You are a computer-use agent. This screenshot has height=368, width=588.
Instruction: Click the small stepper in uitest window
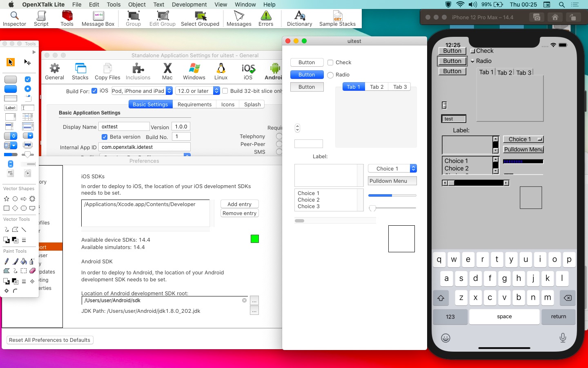pos(297,128)
